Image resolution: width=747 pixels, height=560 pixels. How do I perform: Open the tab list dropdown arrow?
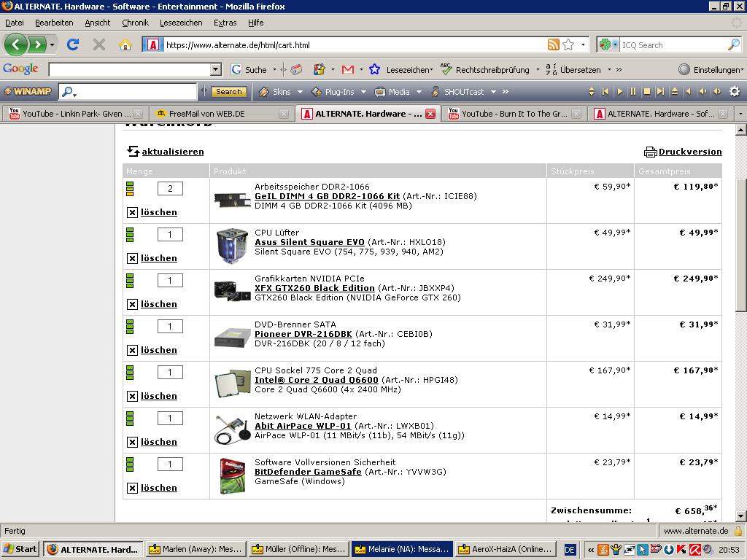pos(740,114)
